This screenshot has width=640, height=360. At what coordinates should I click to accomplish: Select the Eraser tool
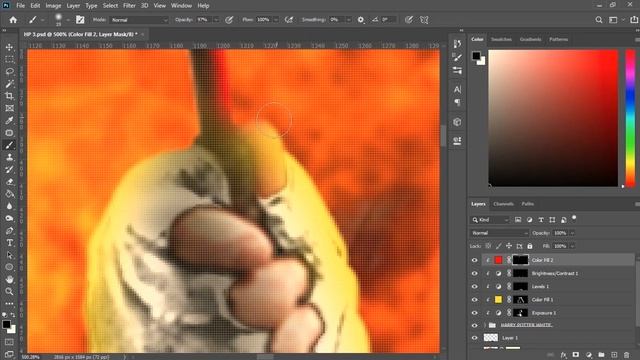[9, 182]
